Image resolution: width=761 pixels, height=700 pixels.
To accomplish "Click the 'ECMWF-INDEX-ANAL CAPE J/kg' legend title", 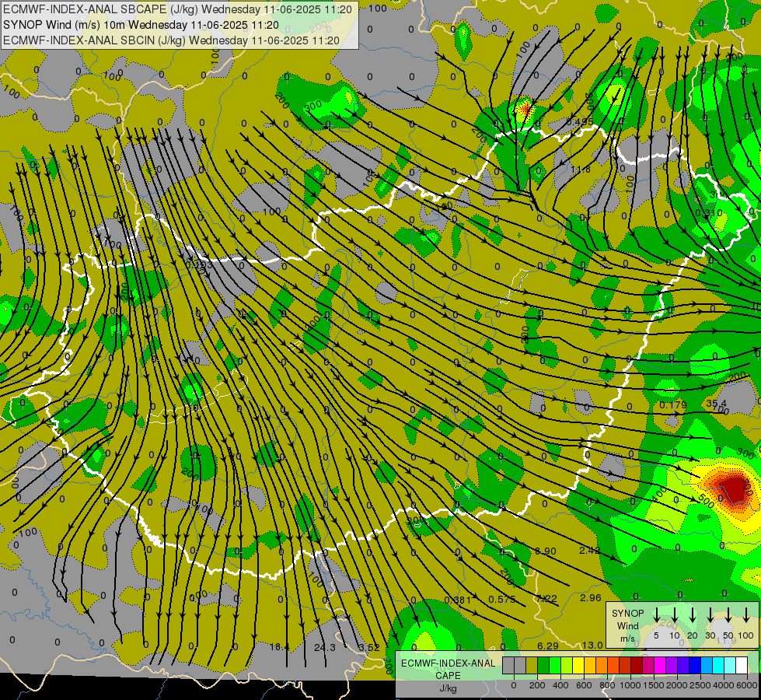I will coord(448,676).
